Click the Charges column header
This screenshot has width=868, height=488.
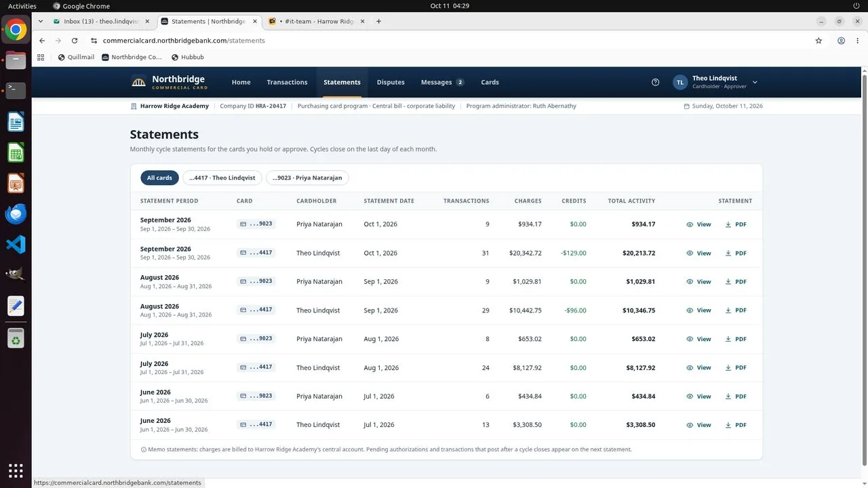[x=528, y=201]
